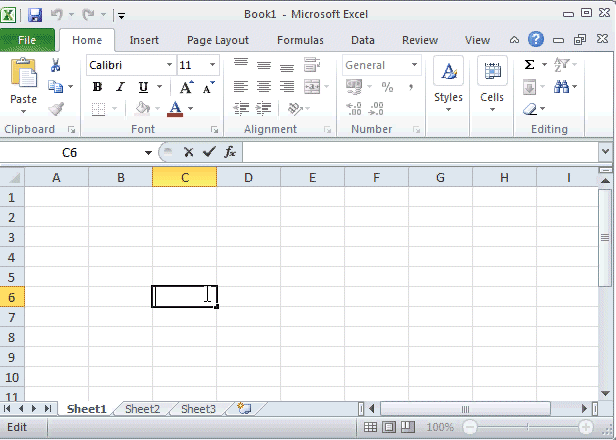Image resolution: width=616 pixels, height=440 pixels.
Task: Expand the General number format dropdown
Action: (x=414, y=65)
